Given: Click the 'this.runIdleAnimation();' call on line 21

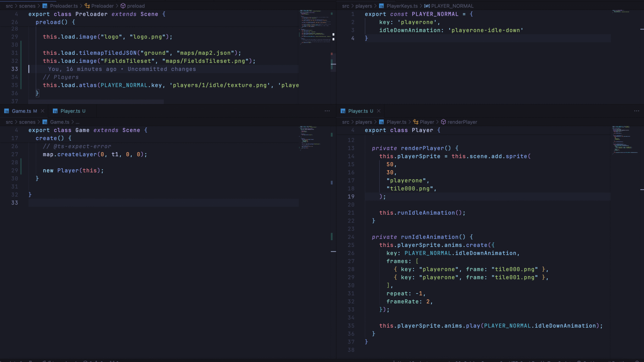Looking at the screenshot, I should click(422, 213).
